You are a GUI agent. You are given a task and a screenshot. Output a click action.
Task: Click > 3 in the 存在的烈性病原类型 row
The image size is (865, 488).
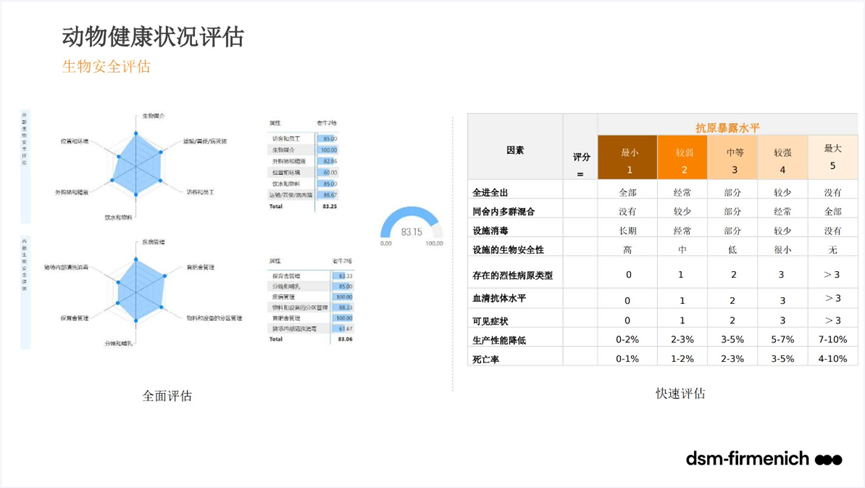[832, 275]
